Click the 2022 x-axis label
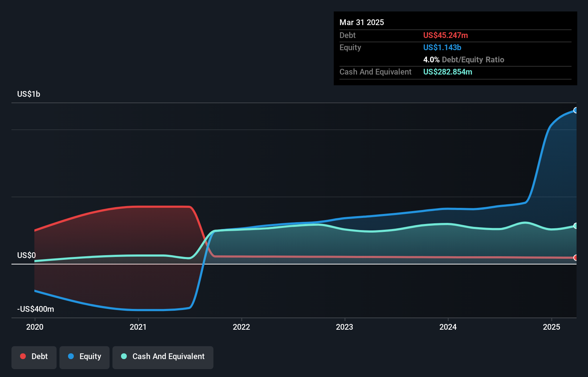Viewport: 588px width, 377px height. tap(241, 327)
